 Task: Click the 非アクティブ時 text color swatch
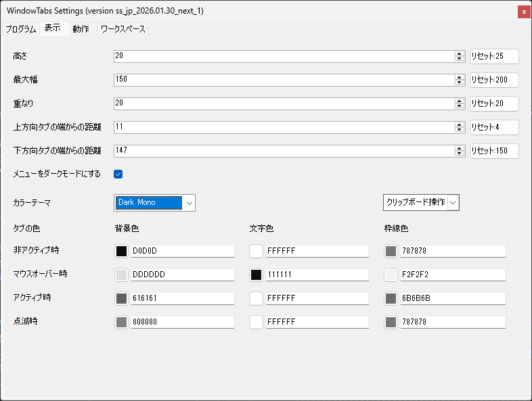pos(256,251)
